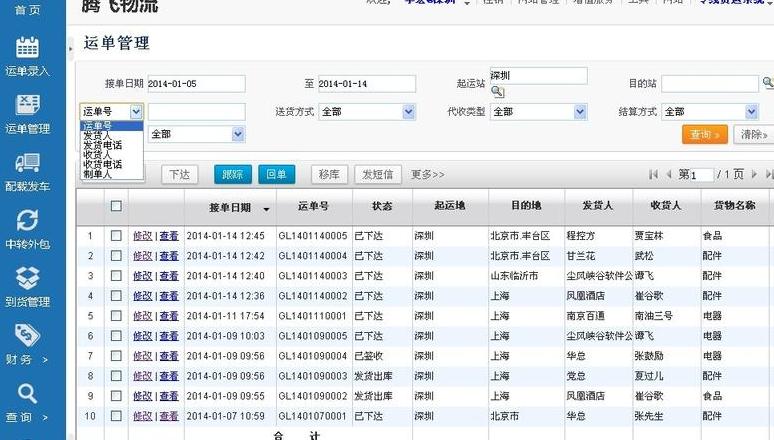Check row 3 GL1401140003 checkbox
774x440 pixels.
116,276
